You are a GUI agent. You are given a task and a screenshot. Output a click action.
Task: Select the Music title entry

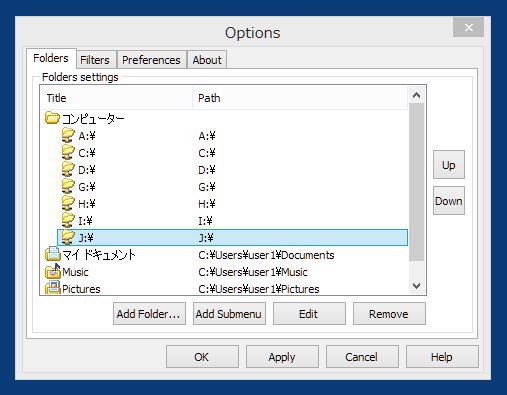75,272
